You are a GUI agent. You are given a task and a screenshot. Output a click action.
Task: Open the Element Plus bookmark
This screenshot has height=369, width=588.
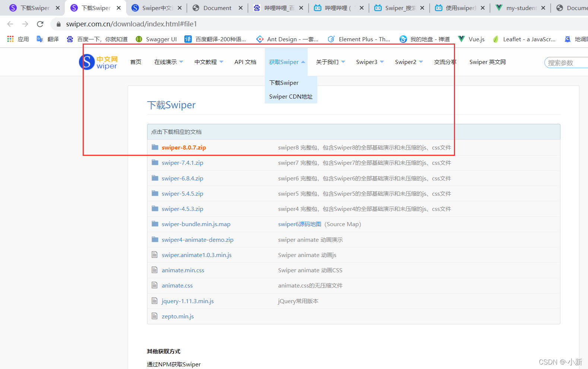359,39
